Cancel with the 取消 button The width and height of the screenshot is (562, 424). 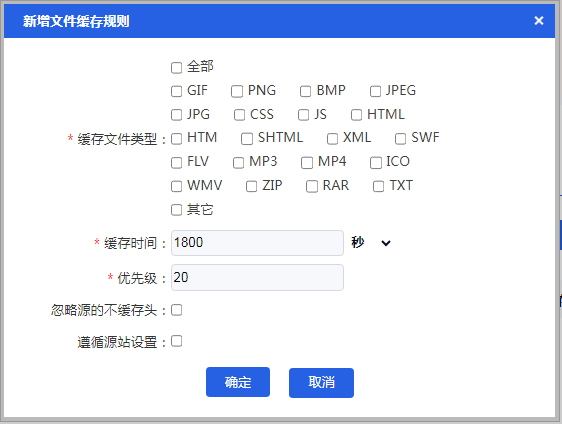pos(322,383)
